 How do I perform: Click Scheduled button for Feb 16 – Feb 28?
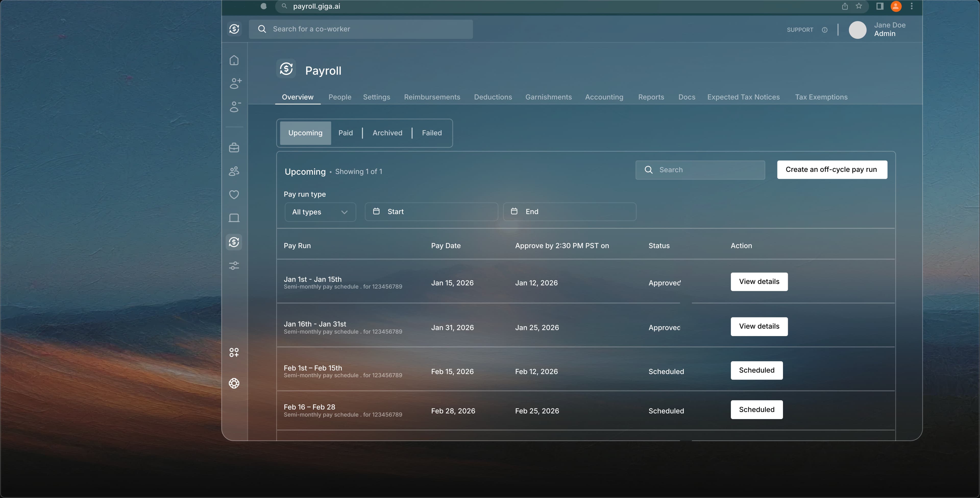[x=757, y=410]
